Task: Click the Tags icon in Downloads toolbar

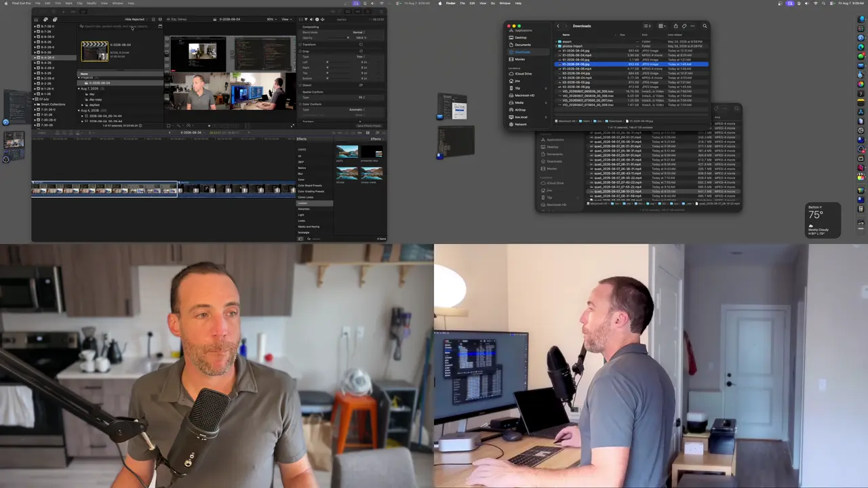Action: tap(684, 26)
